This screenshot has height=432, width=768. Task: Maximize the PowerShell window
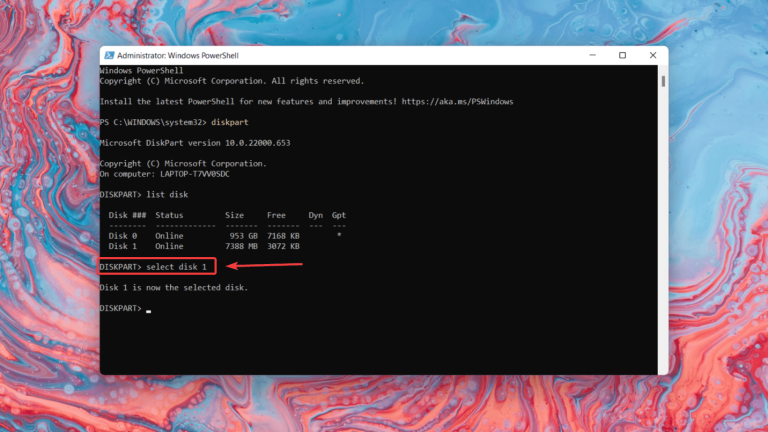622,56
